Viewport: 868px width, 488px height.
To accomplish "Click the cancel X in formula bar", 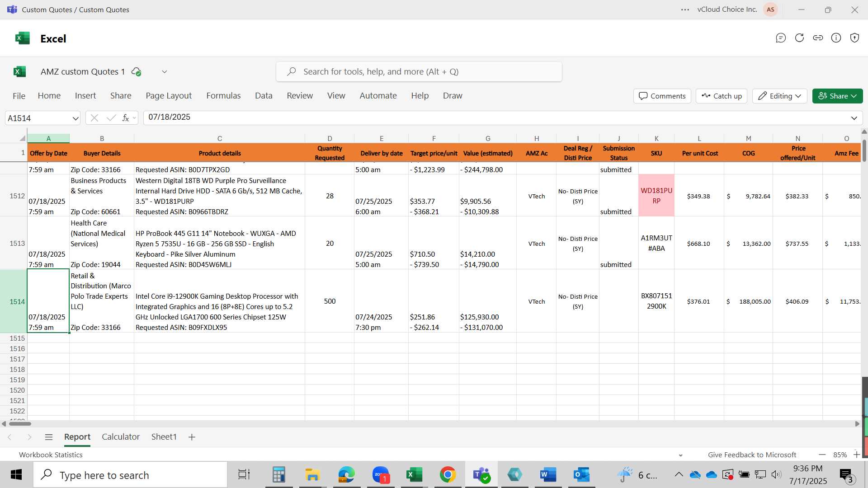I will 94,118.
